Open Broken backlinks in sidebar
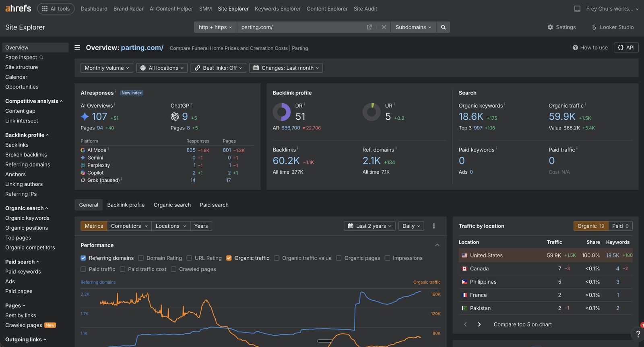The image size is (644, 347). pos(26,155)
